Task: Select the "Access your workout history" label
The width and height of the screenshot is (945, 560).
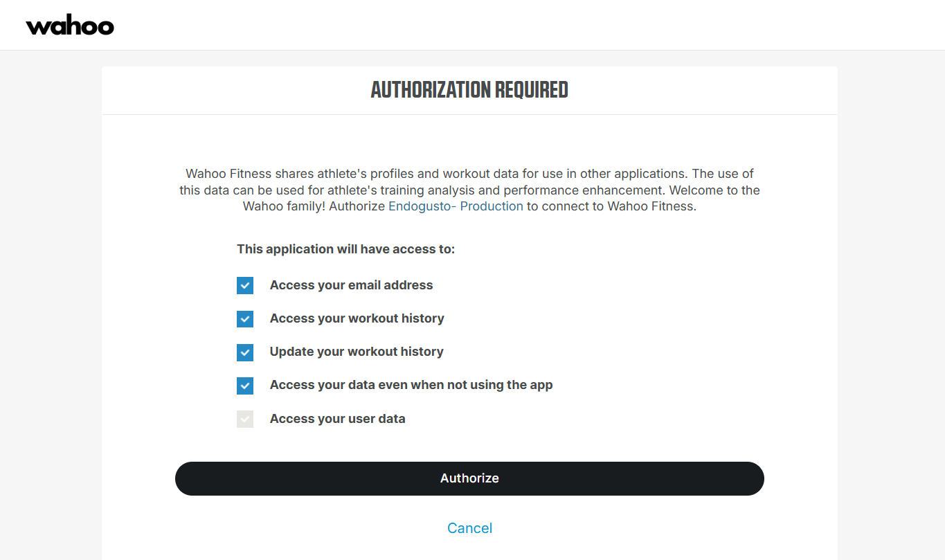Action: pyautogui.click(x=357, y=318)
